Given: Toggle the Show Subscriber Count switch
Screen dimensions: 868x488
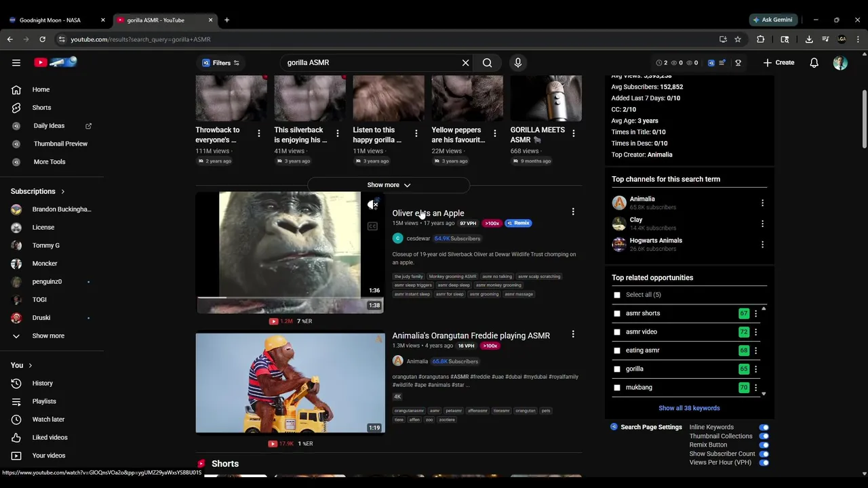Looking at the screenshot, I should pyautogui.click(x=764, y=454).
